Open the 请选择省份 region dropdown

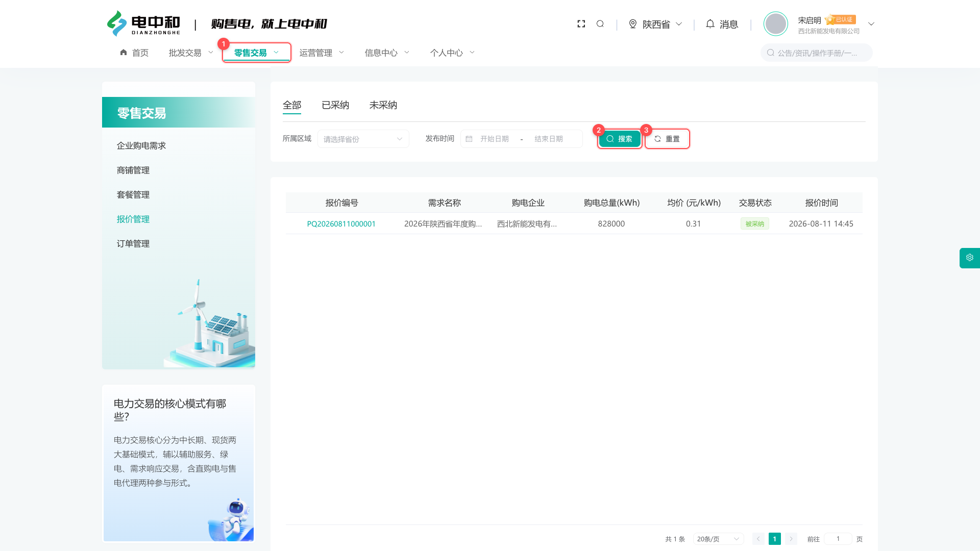[363, 139]
